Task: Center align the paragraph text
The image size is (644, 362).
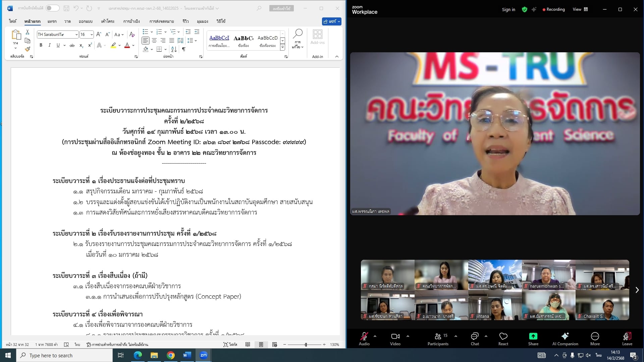Action: pyautogui.click(x=154, y=41)
